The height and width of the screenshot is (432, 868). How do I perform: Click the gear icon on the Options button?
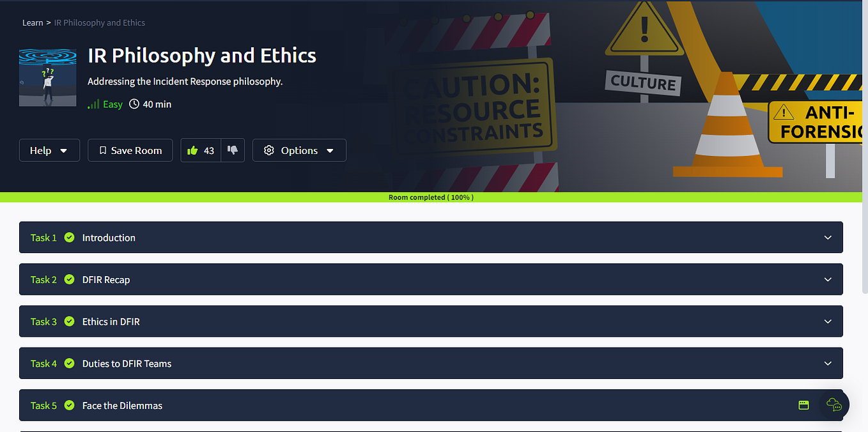tap(269, 150)
